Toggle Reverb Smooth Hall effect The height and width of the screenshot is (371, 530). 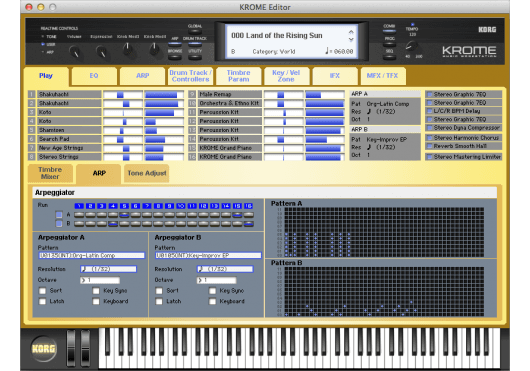tap(430, 146)
